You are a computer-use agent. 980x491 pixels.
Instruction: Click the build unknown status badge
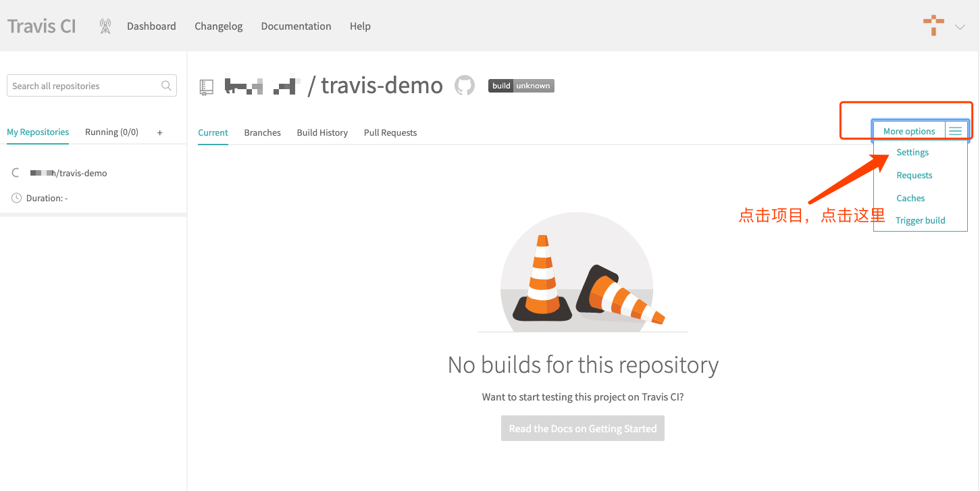point(521,86)
